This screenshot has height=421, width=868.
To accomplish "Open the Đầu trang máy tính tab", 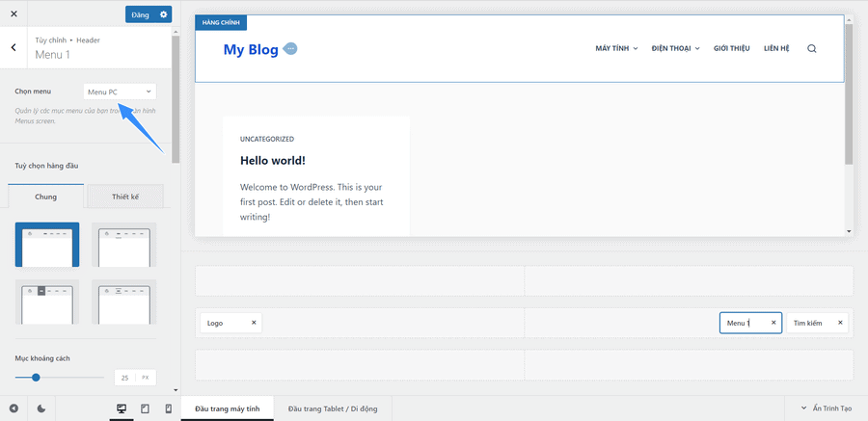I will pyautogui.click(x=227, y=408).
